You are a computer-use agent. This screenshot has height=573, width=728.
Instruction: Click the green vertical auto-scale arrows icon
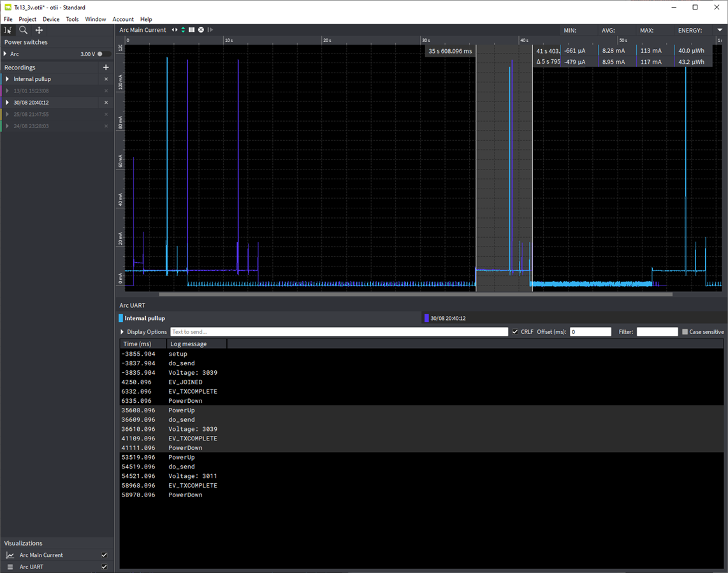point(183,30)
